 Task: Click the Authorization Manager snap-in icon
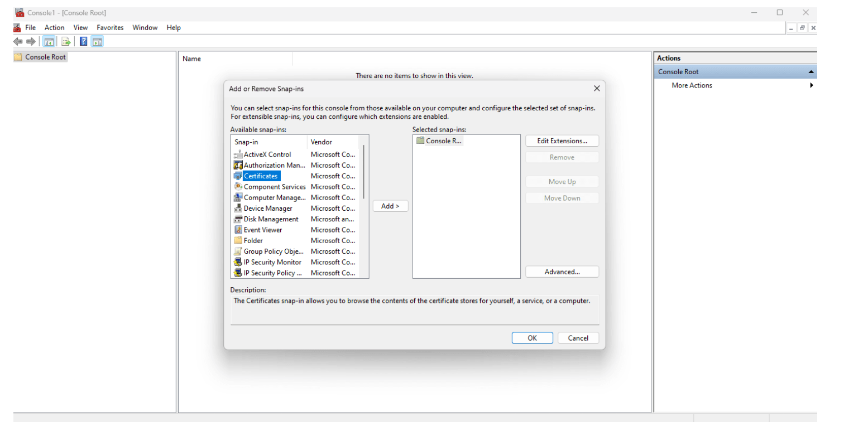point(238,165)
